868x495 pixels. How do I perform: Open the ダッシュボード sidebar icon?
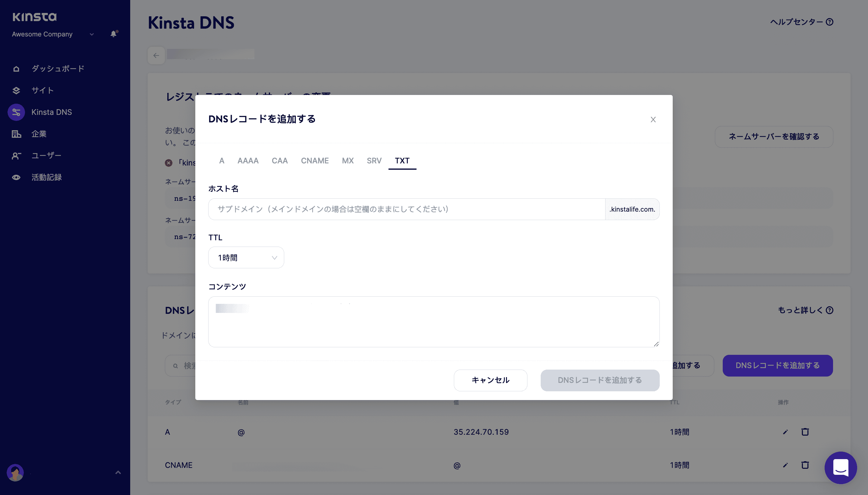[x=16, y=68]
